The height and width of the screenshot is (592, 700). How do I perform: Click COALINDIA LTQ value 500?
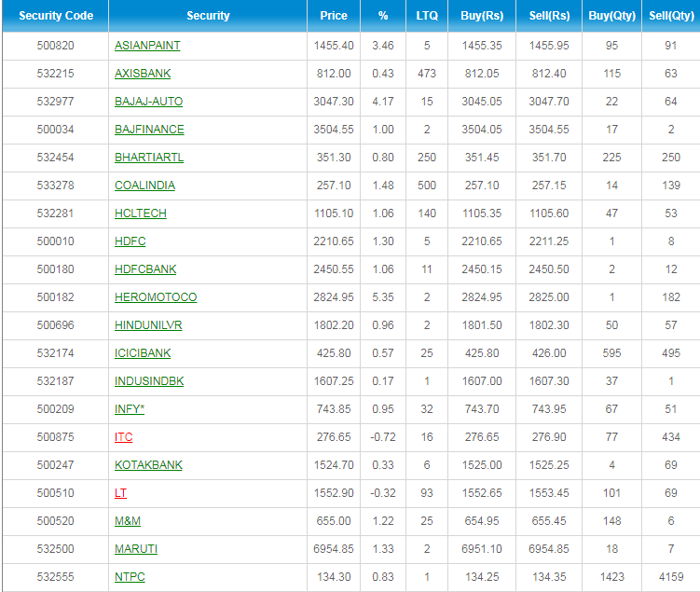point(427,186)
